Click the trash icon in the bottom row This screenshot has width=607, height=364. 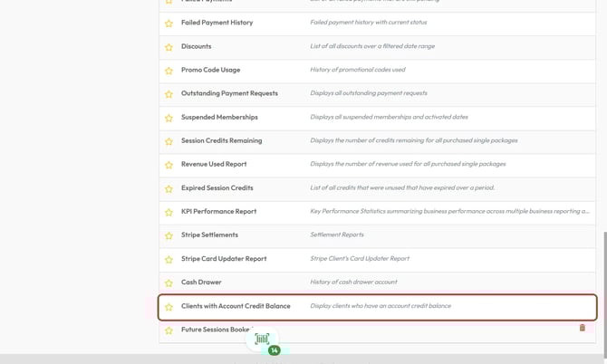pos(583,328)
